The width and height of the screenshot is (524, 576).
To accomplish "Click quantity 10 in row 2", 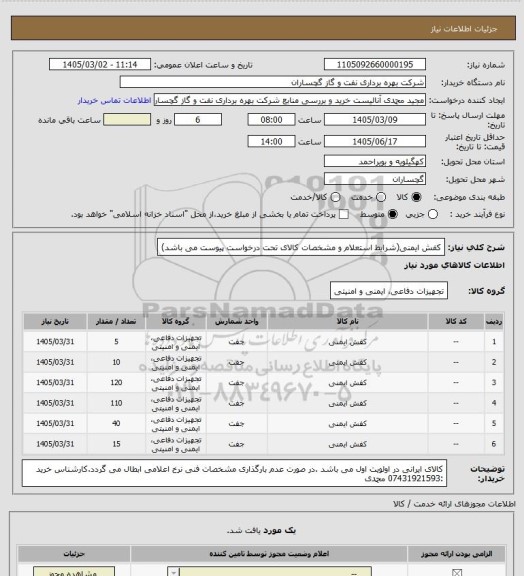I will click(116, 362).
